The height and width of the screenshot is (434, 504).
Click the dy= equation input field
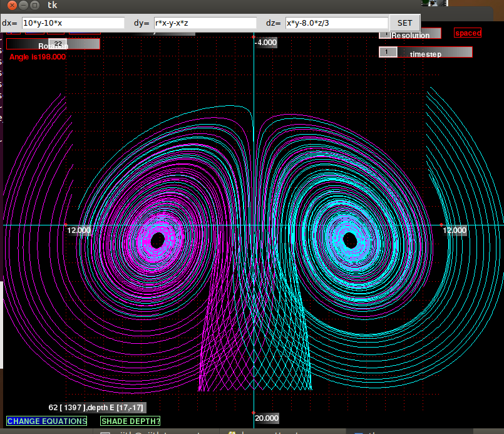(207, 23)
